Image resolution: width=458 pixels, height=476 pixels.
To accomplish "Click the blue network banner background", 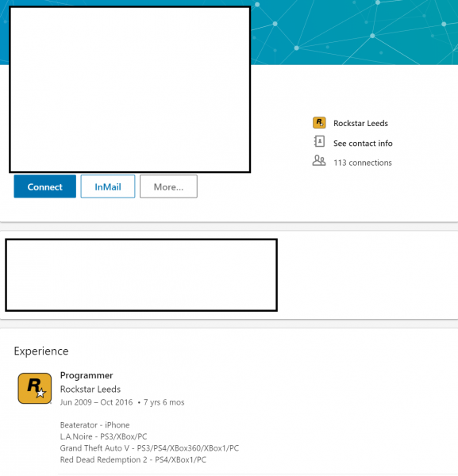I will [x=354, y=32].
